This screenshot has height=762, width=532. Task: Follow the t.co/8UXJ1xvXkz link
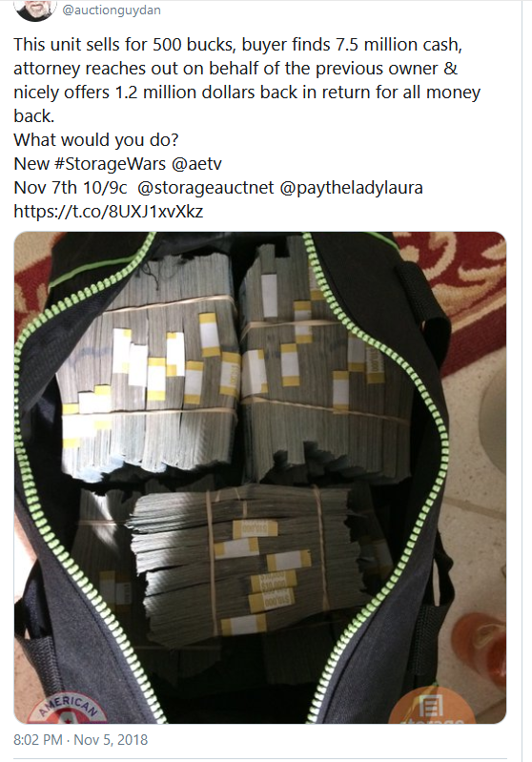pos(109,212)
